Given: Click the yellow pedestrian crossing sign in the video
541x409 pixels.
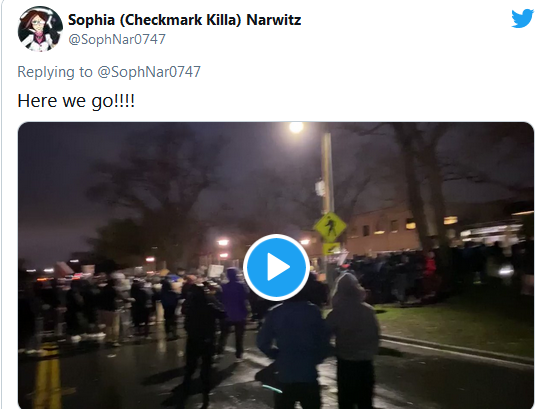Looking at the screenshot, I should point(330,227).
